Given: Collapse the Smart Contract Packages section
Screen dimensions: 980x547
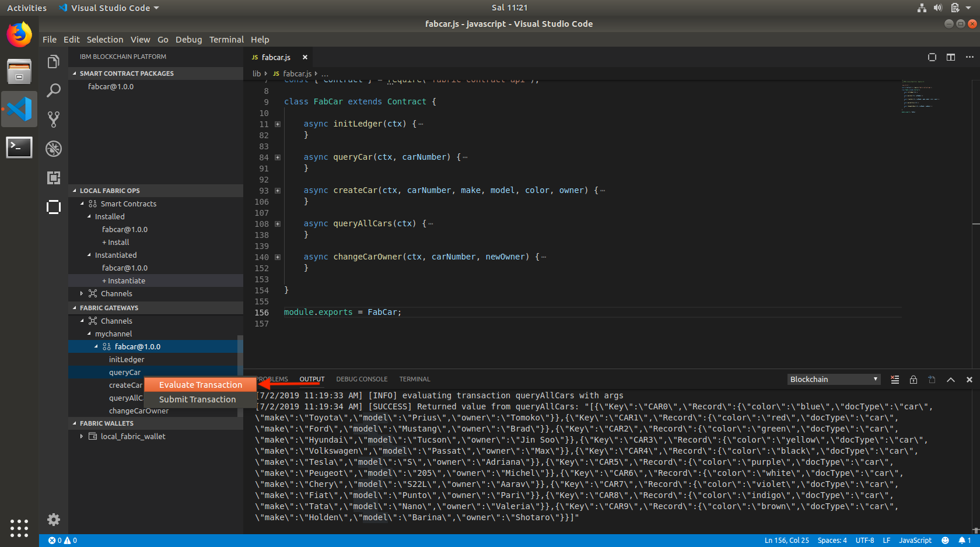Looking at the screenshot, I should pos(156,73).
